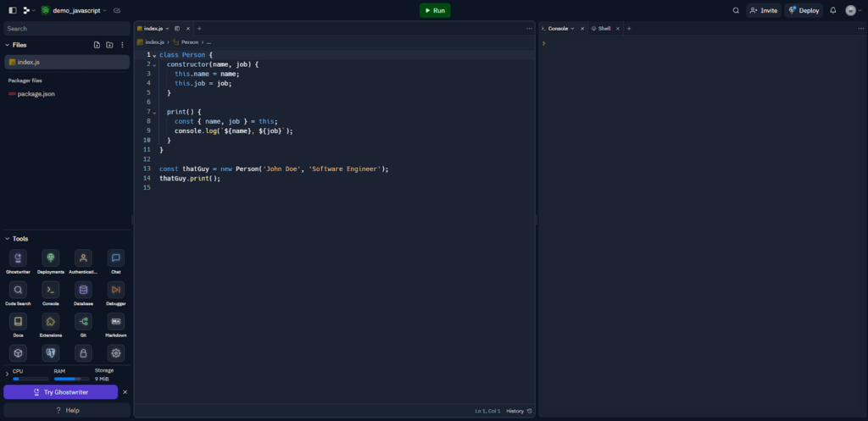The height and width of the screenshot is (421, 868).
Task: Open the Secrets lock tool
Action: [x=84, y=353]
